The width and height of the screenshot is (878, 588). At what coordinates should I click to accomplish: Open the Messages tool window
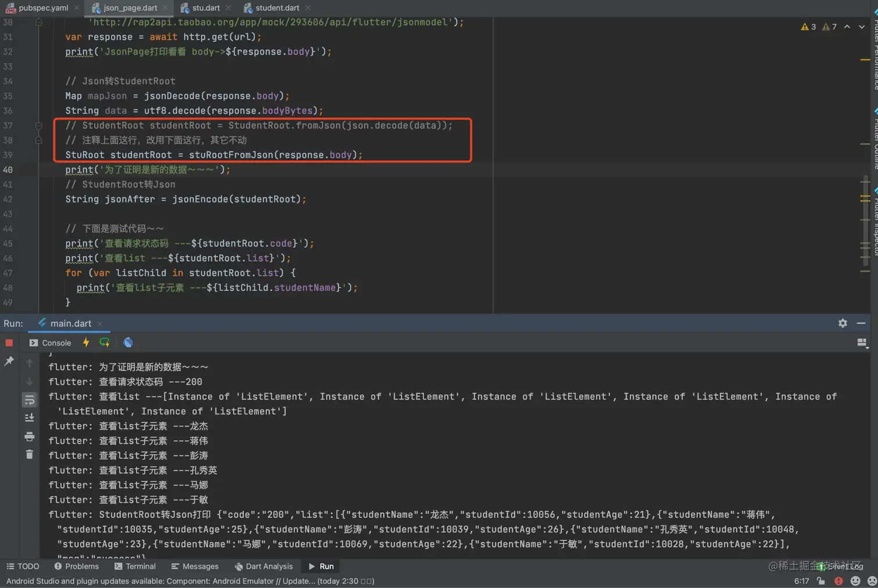click(x=195, y=566)
